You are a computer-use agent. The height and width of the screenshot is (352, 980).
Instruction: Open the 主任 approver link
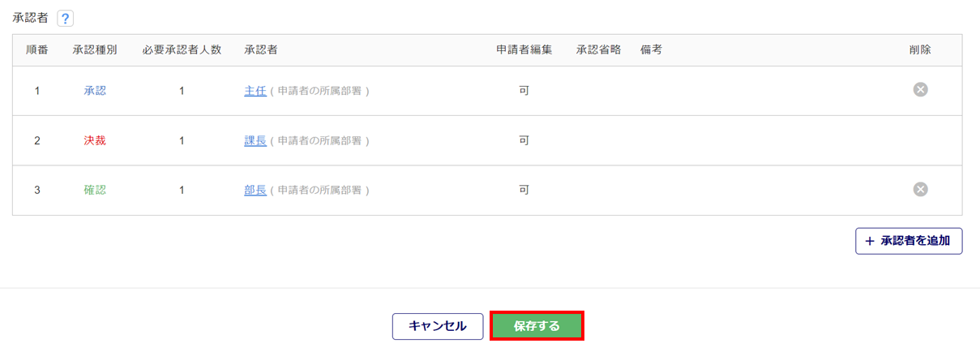(255, 91)
